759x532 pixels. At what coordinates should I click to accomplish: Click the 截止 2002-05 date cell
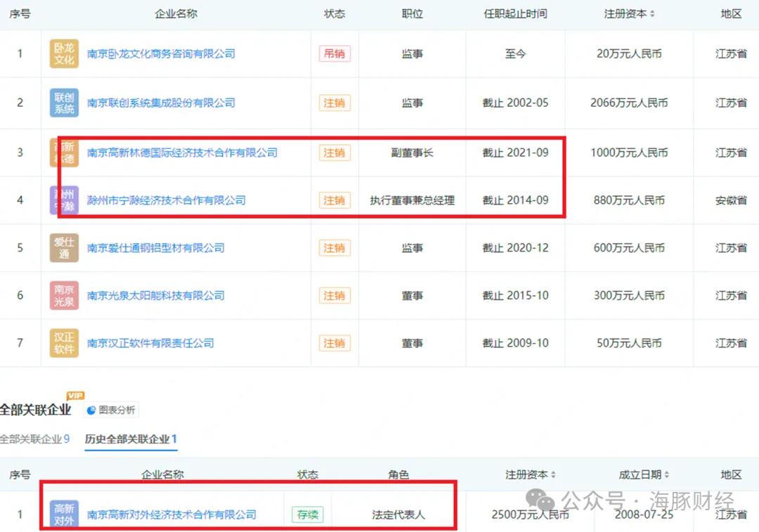tap(516, 103)
